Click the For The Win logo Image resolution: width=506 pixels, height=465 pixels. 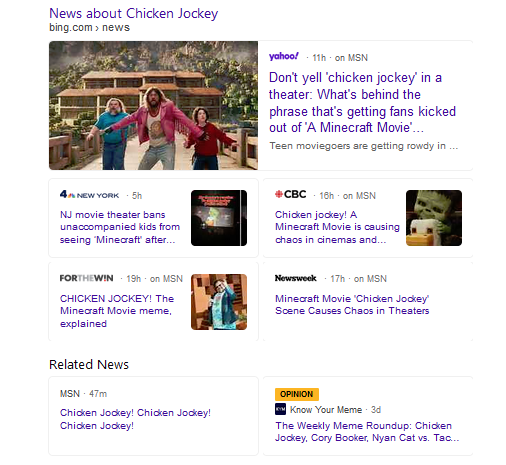pos(87,278)
